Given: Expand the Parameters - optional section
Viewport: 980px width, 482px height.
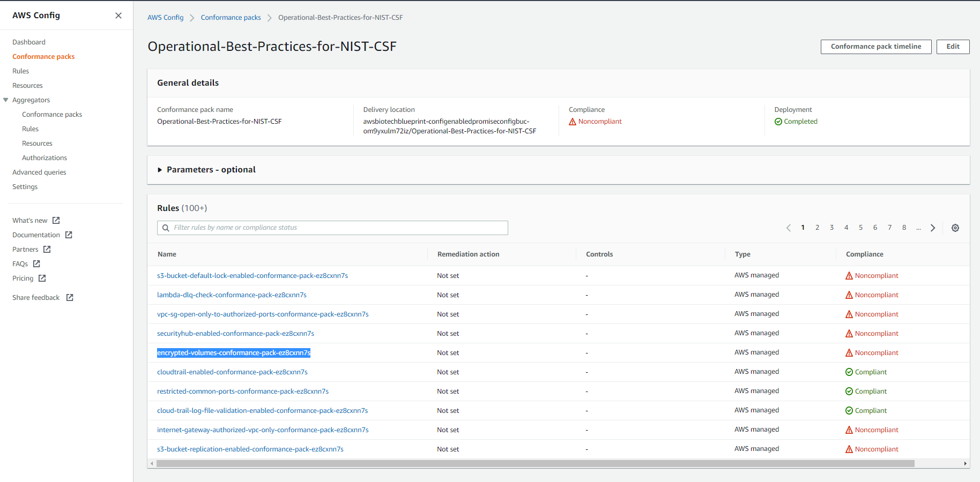Looking at the screenshot, I should click(x=206, y=170).
